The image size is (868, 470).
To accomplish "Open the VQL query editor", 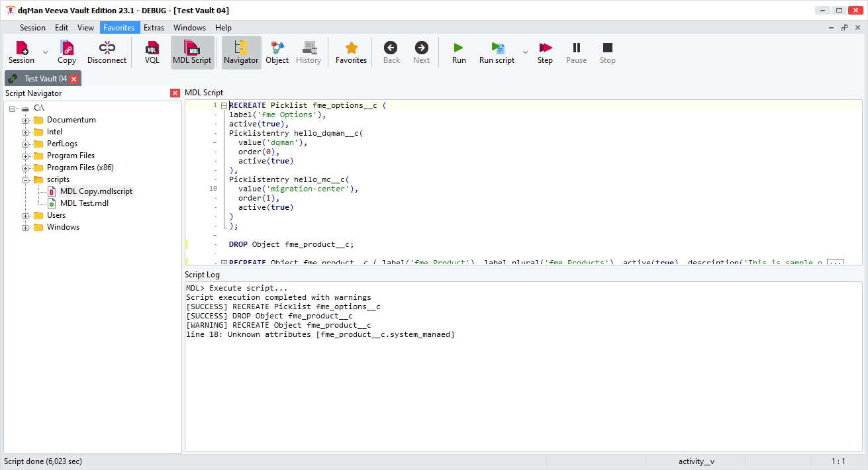I will [x=152, y=52].
